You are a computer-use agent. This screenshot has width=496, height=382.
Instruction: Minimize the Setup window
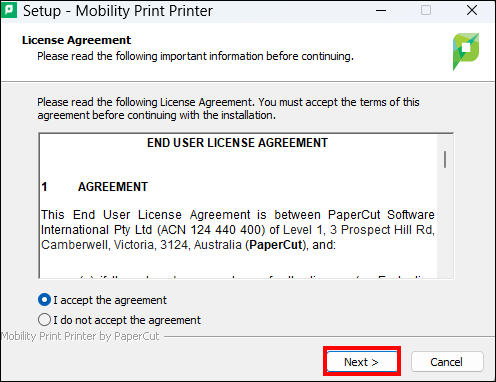381,10
